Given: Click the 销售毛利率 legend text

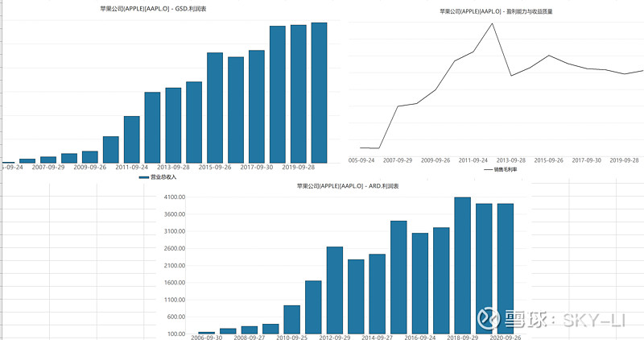Looking at the screenshot, I should click(506, 169).
